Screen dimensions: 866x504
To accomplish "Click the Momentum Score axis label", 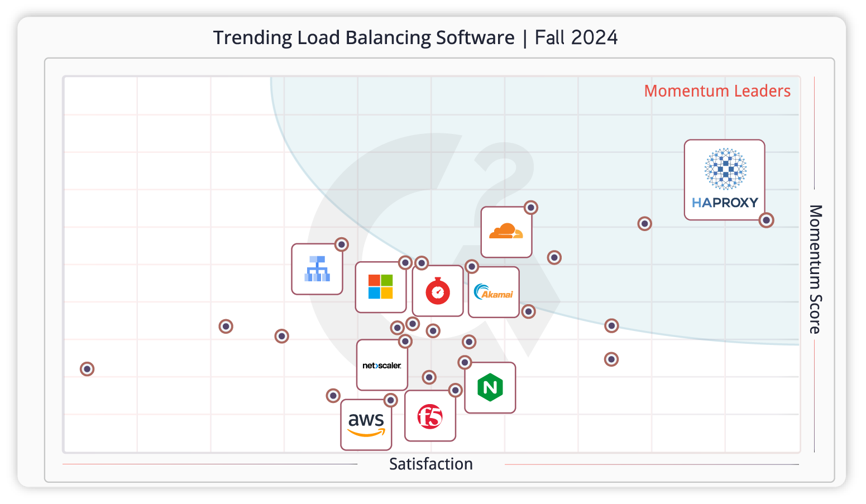I will 816,270.
